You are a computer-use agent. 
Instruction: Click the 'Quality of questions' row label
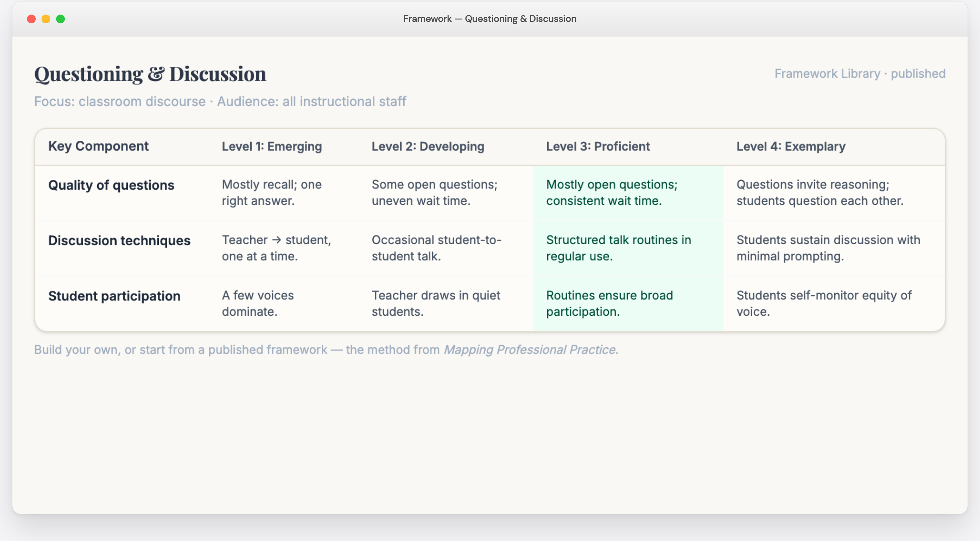pos(111,185)
